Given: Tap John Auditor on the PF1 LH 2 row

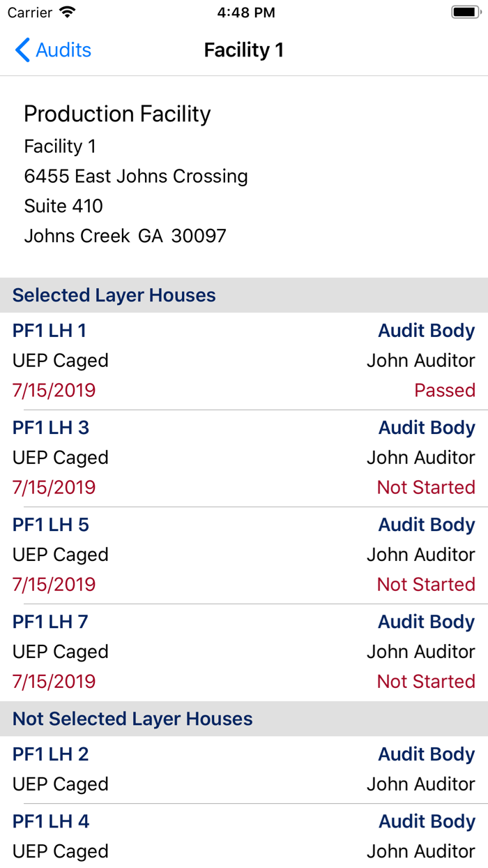Looking at the screenshot, I should click(x=419, y=784).
